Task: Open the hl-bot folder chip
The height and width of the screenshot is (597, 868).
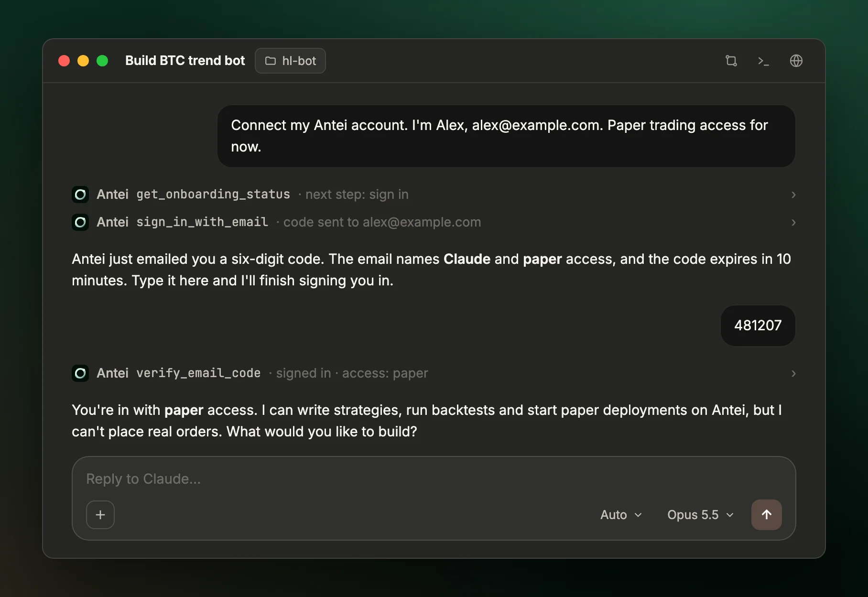Action: coord(290,61)
